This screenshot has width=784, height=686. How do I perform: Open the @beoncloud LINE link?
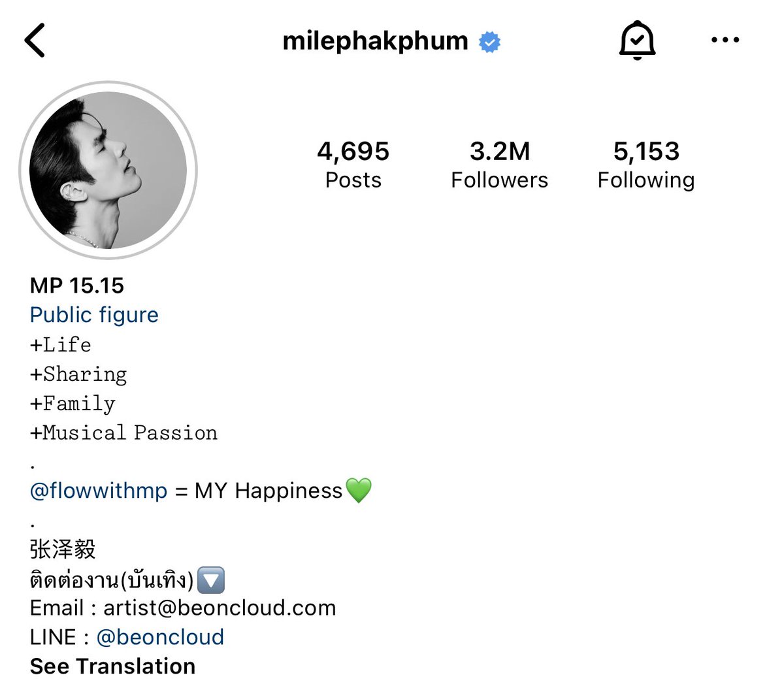point(160,637)
